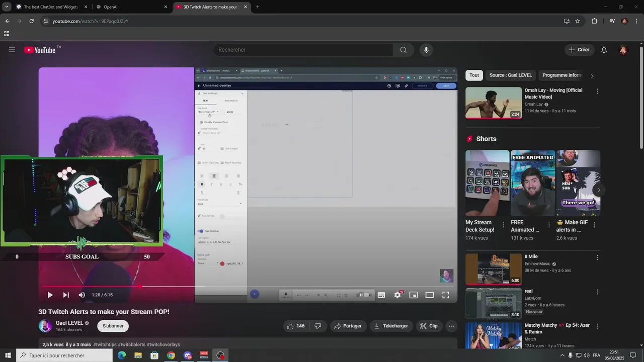
Task: Show next chips with the arrow
Action: (x=592, y=75)
